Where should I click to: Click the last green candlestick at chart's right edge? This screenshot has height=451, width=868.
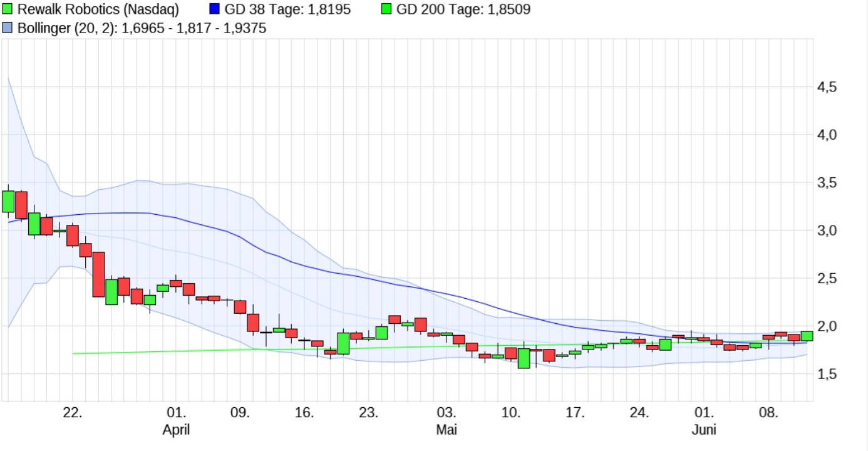[807, 336]
